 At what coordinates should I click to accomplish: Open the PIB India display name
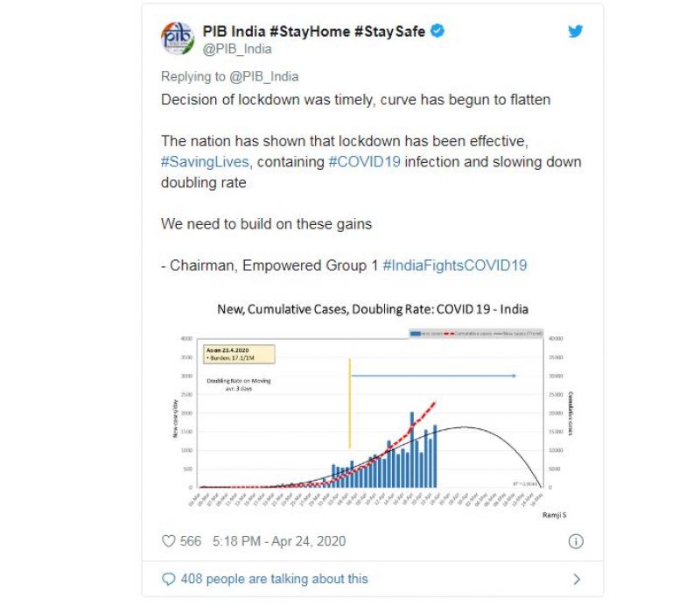tap(315, 31)
